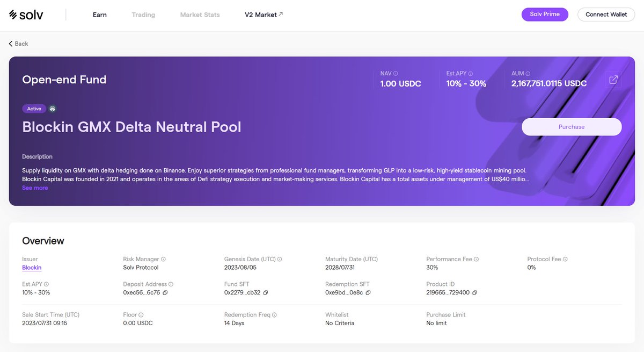Click the Protocol Fee value 0%
Image resolution: width=644 pixels, height=352 pixels.
pos(532,268)
